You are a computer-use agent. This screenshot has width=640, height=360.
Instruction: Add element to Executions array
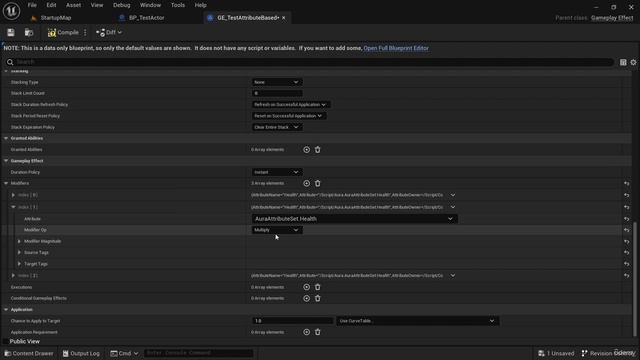(x=307, y=287)
